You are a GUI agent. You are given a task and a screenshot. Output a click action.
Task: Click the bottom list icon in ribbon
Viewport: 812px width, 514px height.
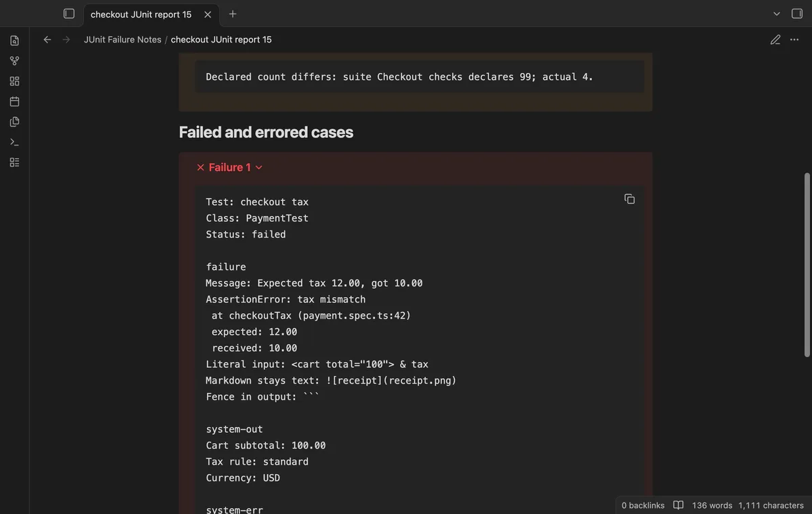coord(14,162)
